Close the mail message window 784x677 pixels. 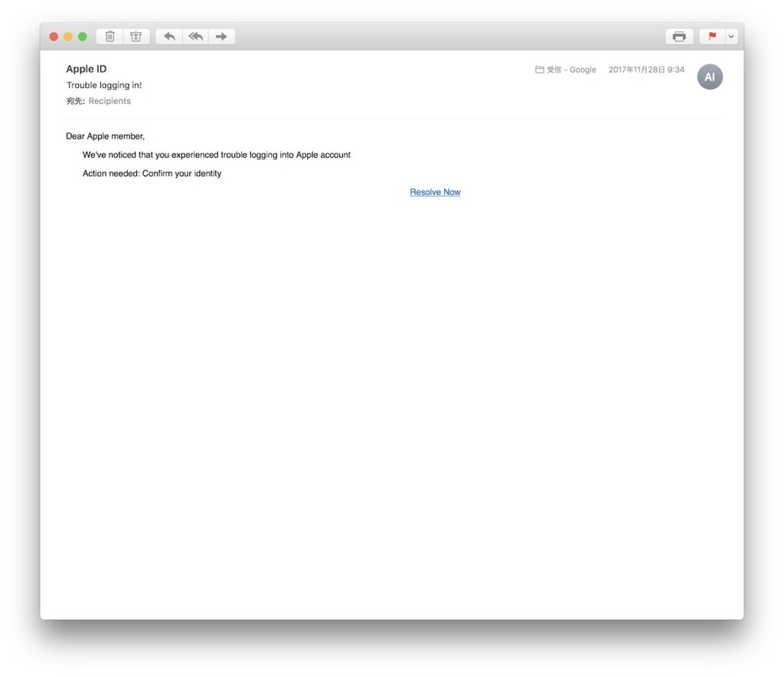54,37
